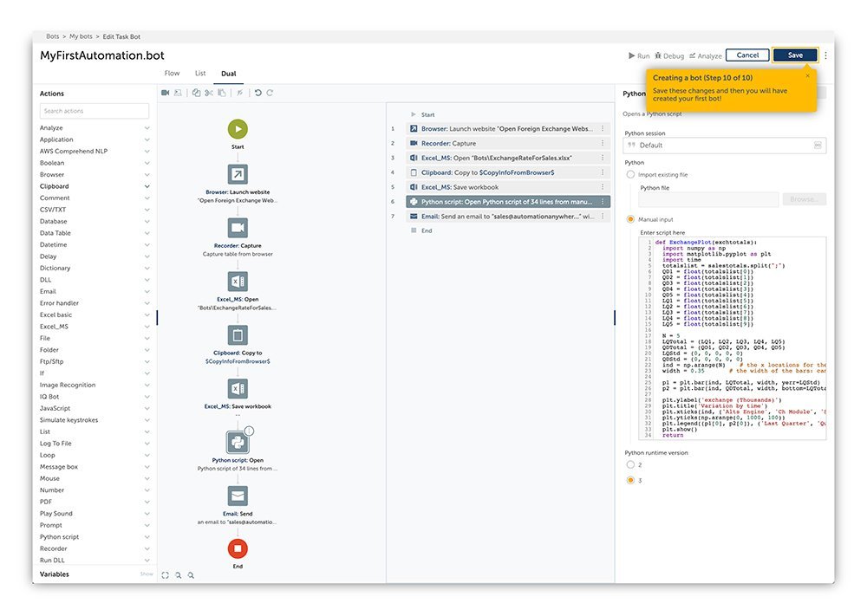Click the Python session Default field
The height and width of the screenshot is (616, 867).
725,146
